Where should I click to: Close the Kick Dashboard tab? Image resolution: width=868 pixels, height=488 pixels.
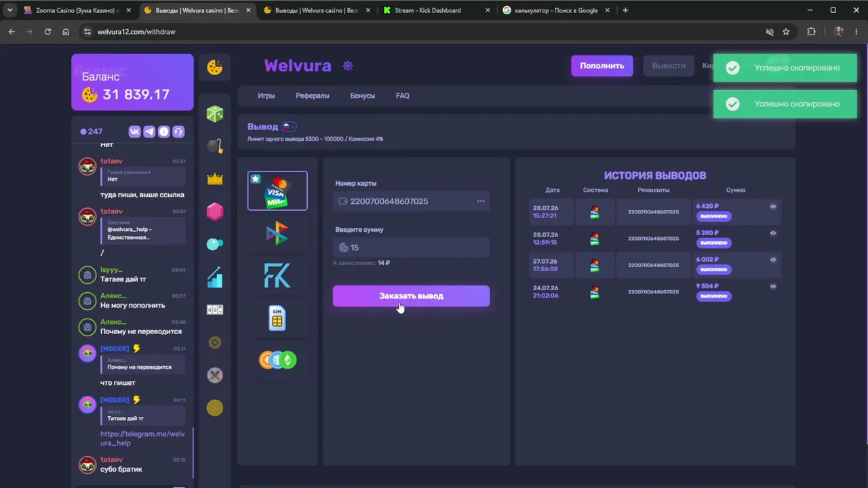pos(488,10)
